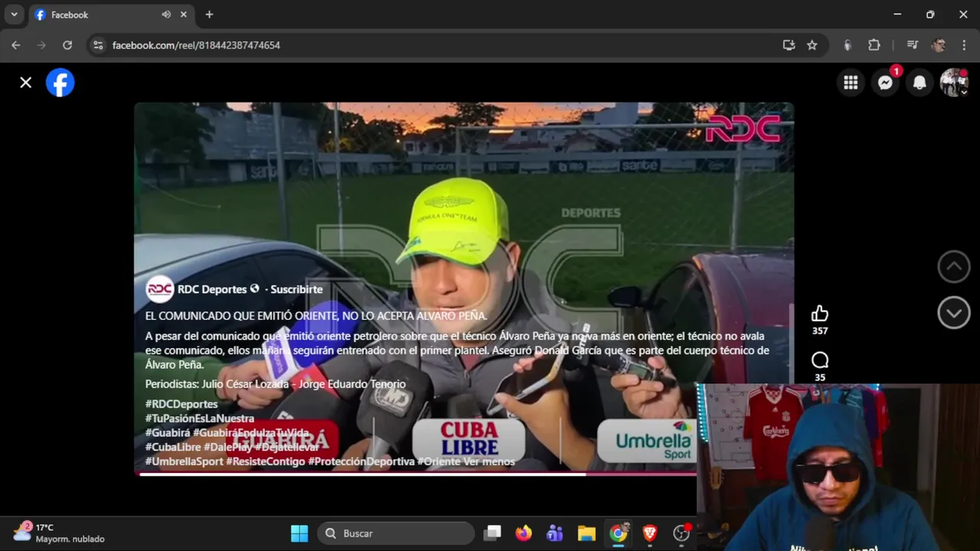Image resolution: width=980 pixels, height=551 pixels.
Task: Open Microsoft Teams on the taskbar
Action: (x=555, y=533)
